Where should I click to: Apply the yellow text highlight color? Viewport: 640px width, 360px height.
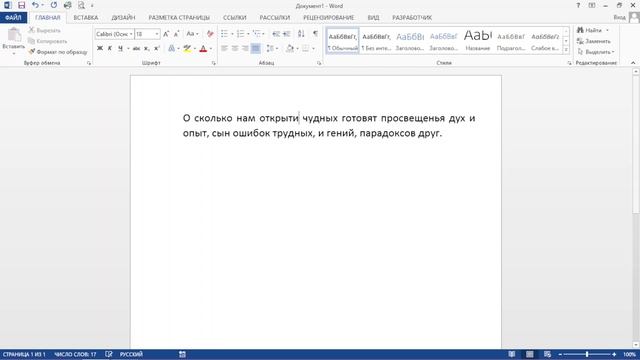click(x=187, y=48)
